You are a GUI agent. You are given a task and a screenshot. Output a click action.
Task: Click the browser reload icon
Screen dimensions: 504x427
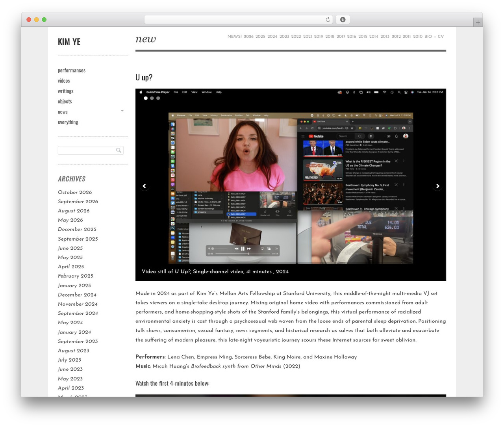pyautogui.click(x=328, y=20)
